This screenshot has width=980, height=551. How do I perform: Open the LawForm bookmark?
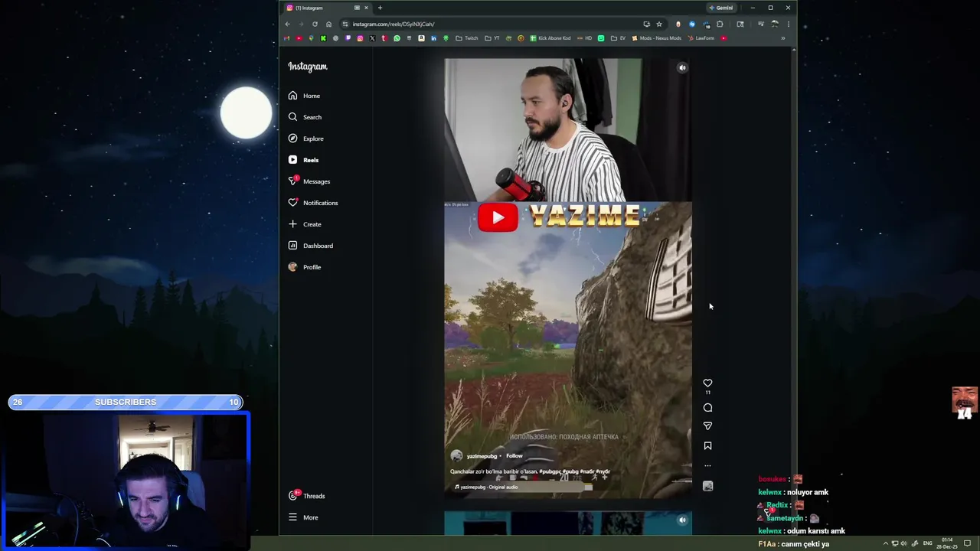coord(701,38)
